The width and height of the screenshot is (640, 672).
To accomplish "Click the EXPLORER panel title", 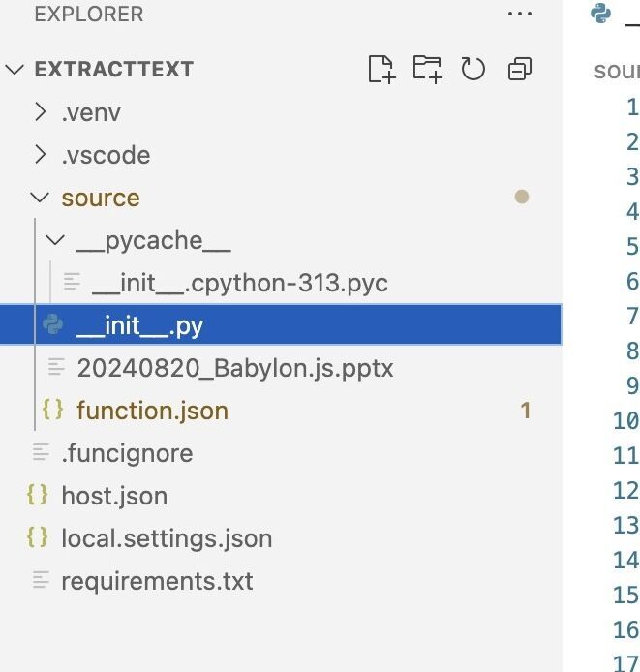I will coord(89,15).
